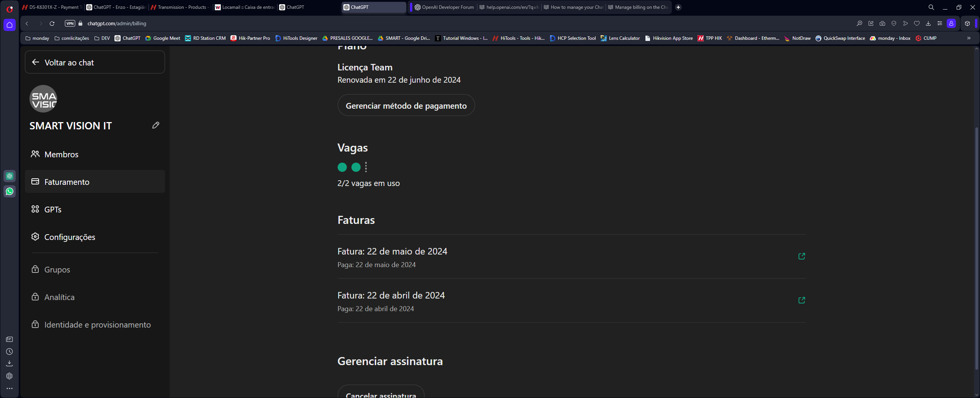Screen dimensions: 980x398
Task: Click the VPN badge in address bar
Action: 70,23
